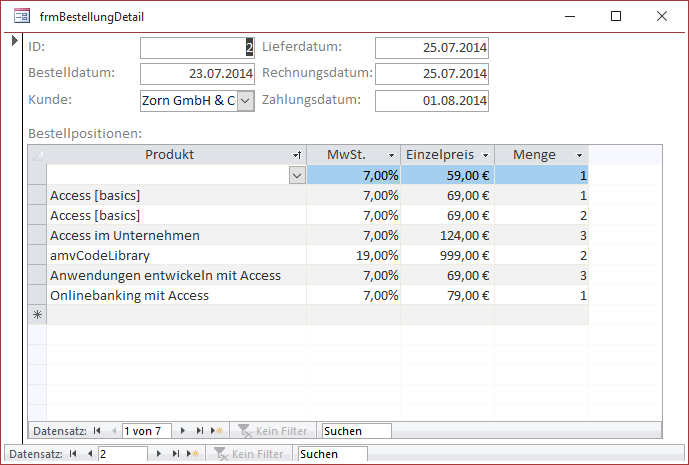Click the frmBestellungDetail form icon in title bar
The image size is (689, 465).
(22, 17)
